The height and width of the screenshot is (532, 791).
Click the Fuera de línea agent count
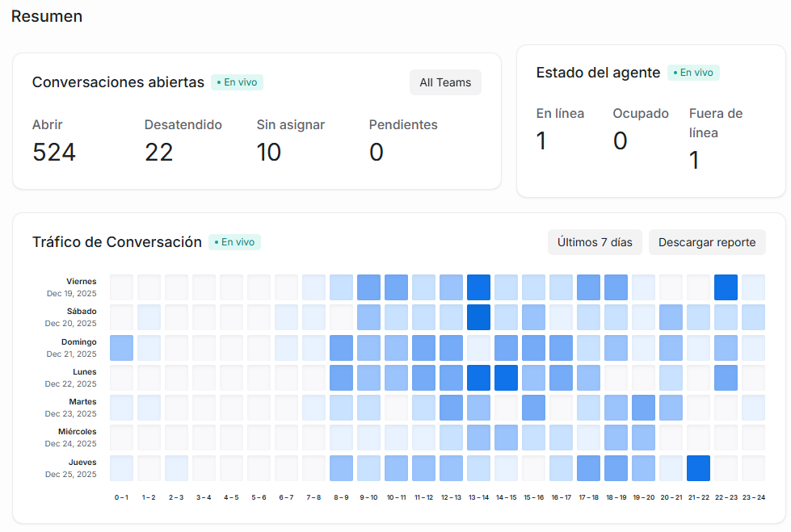click(694, 161)
